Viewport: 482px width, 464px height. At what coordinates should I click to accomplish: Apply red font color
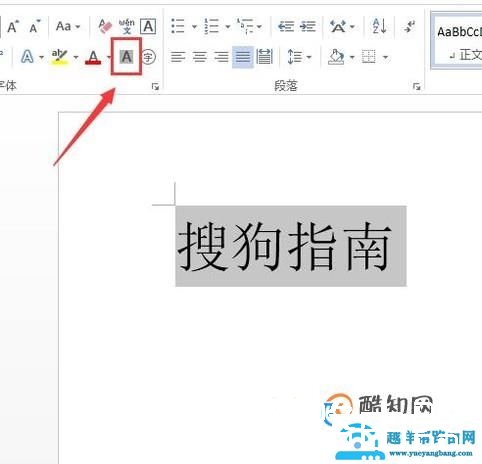(93, 57)
